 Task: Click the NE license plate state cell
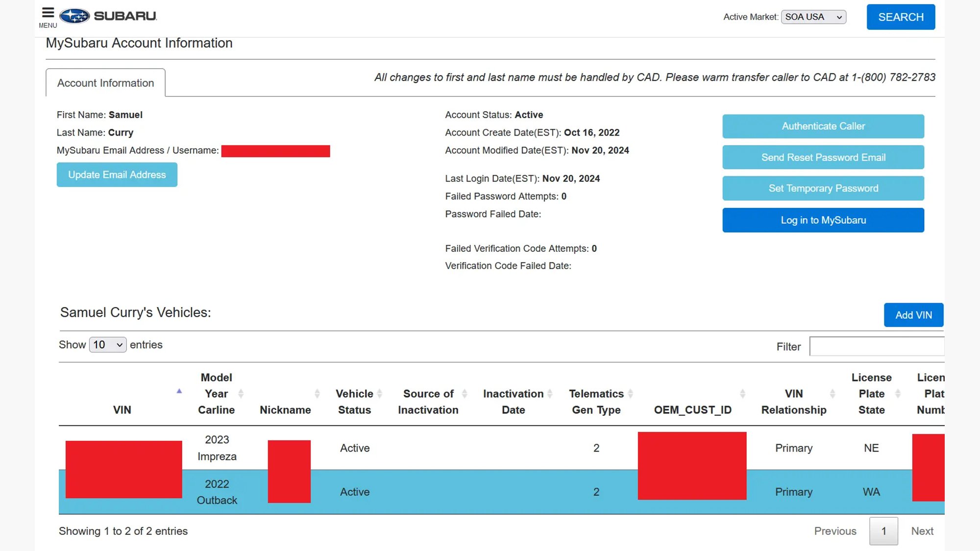click(x=871, y=448)
